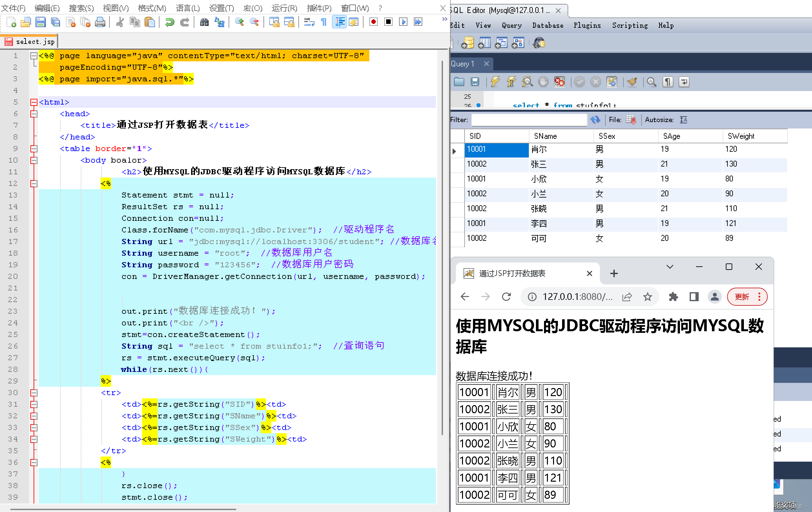
Task: Start macro recording with red dot icon
Action: (x=373, y=22)
